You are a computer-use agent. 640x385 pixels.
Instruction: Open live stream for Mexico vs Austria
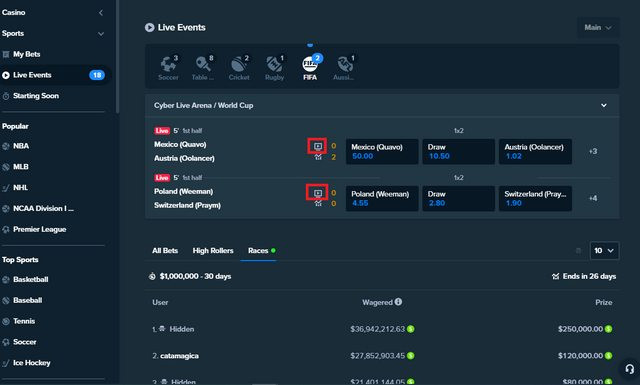[x=318, y=146]
